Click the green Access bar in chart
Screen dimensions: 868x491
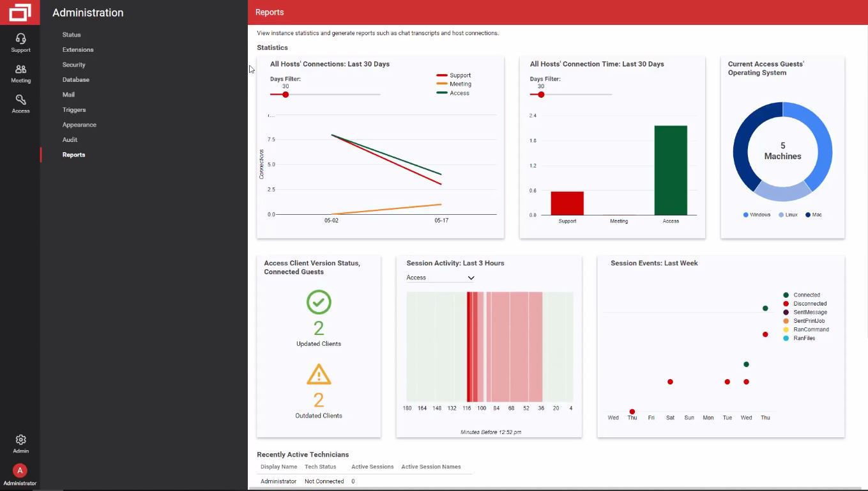[x=671, y=170]
